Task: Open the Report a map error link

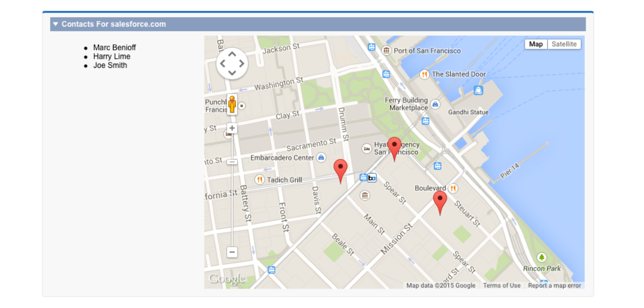Action: [555, 285]
